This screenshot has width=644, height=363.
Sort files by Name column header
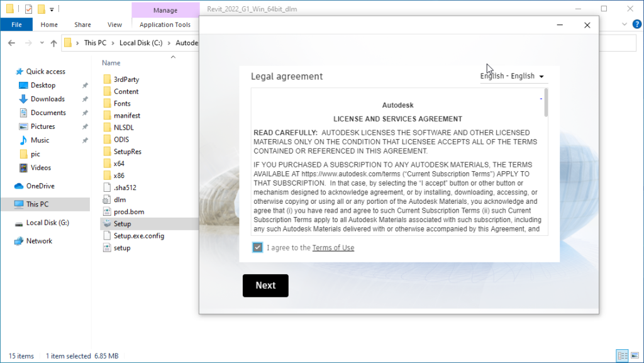[111, 63]
